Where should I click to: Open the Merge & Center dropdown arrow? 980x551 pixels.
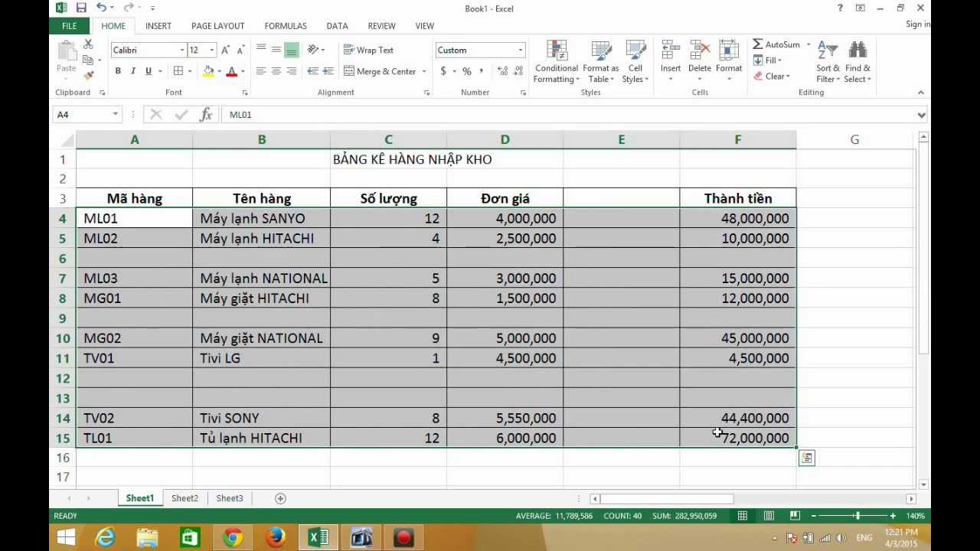pos(423,71)
